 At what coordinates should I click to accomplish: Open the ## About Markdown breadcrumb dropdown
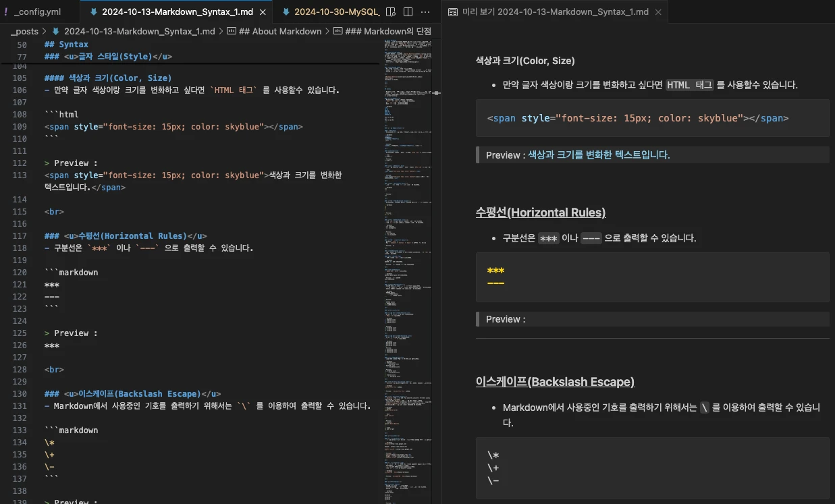(x=280, y=31)
